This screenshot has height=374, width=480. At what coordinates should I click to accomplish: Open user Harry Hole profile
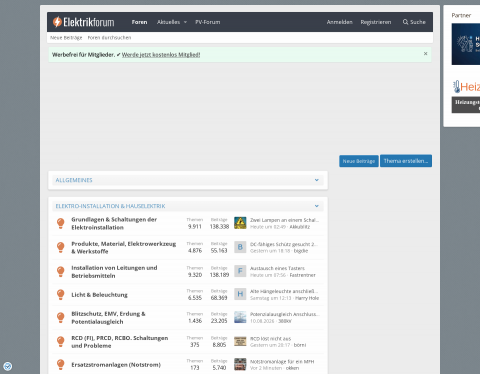(307, 298)
